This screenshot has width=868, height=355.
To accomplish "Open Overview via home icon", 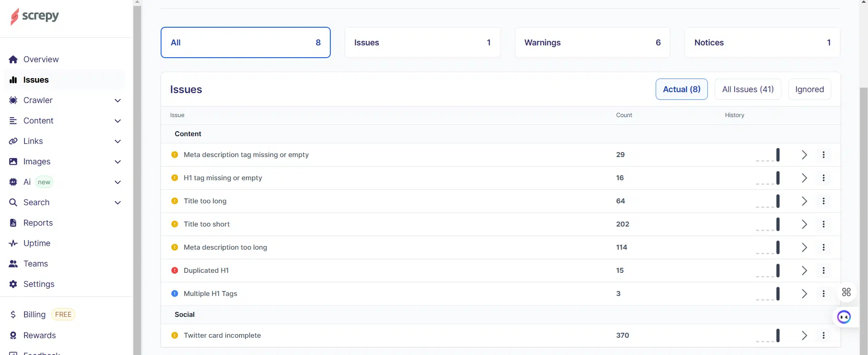I will 13,59.
